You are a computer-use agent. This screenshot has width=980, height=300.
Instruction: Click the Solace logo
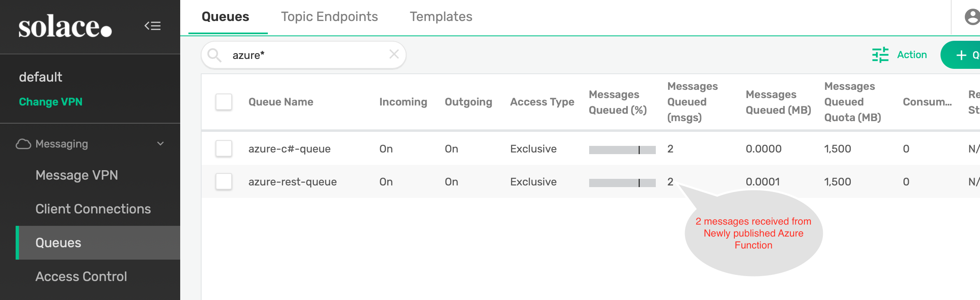(x=65, y=27)
